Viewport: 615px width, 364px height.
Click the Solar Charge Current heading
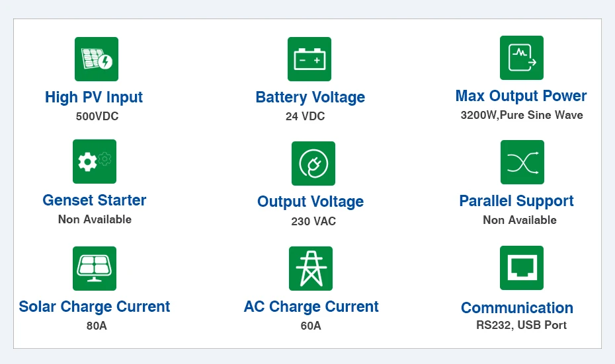pos(95,307)
